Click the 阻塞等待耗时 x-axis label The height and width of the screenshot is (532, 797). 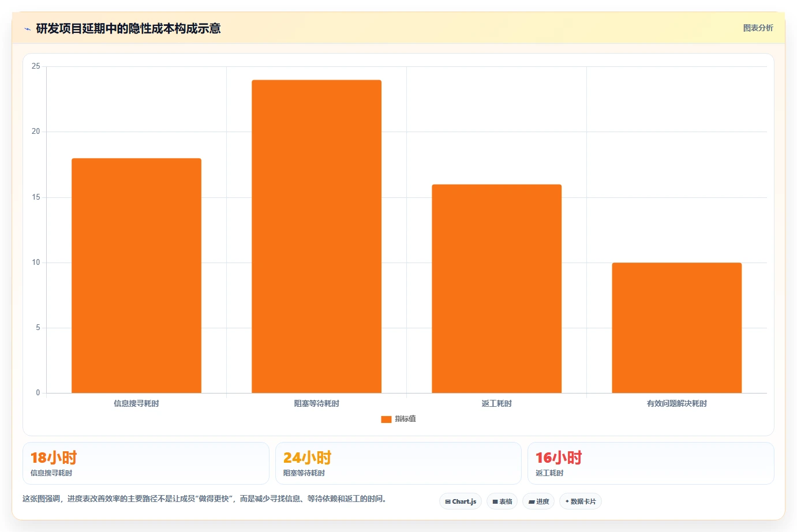click(316, 403)
